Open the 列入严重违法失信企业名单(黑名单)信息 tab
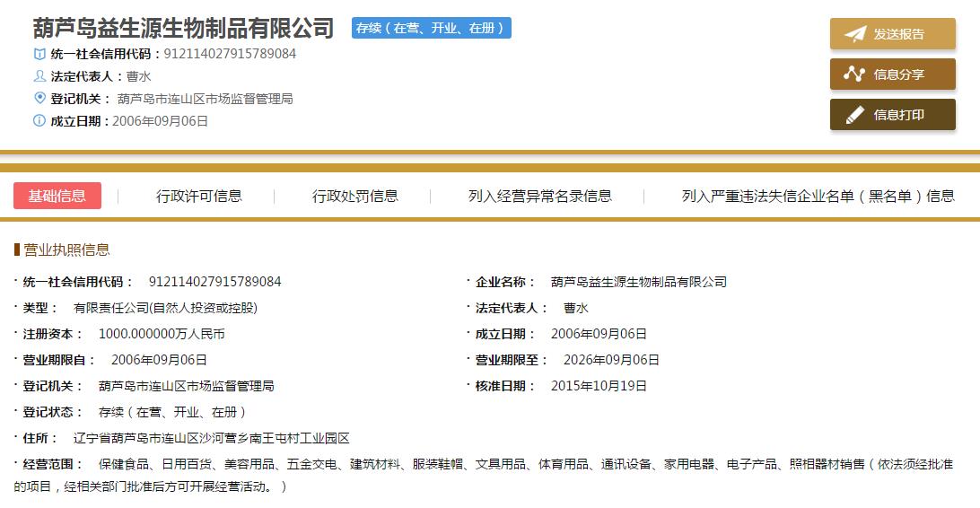 [818, 196]
